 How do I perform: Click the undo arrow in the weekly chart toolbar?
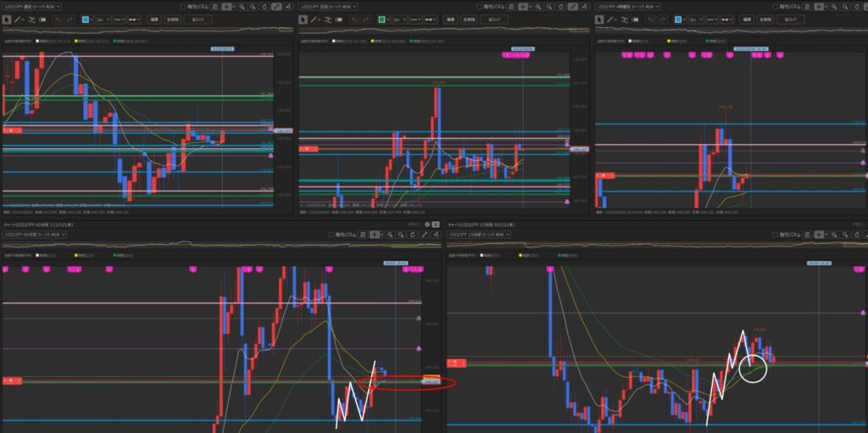tap(58, 18)
